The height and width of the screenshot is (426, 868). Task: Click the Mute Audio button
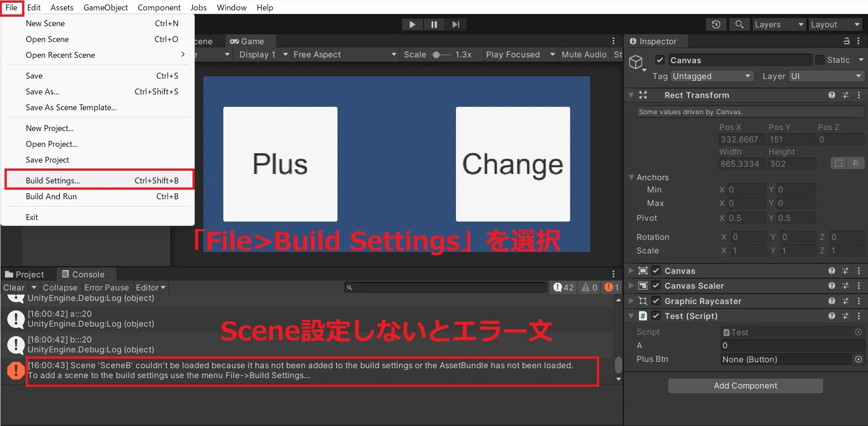pyautogui.click(x=584, y=54)
